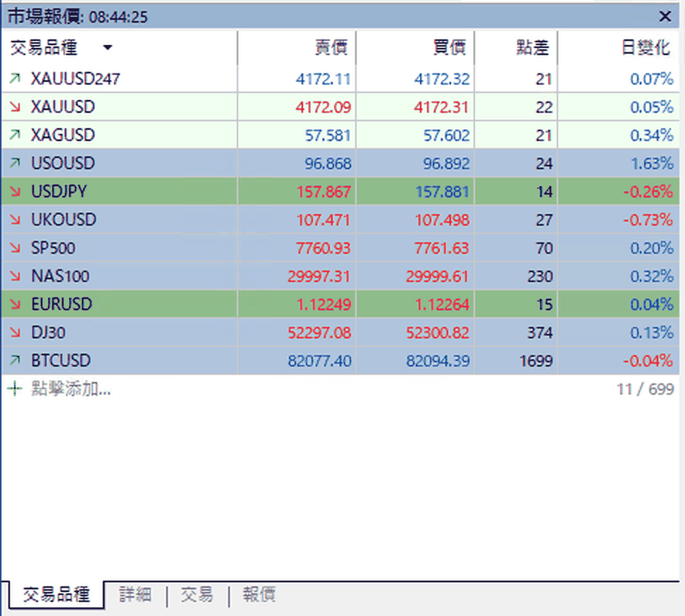685x616 pixels.
Task: Click the down-arrow icon beside DJ30
Action: [x=16, y=333]
